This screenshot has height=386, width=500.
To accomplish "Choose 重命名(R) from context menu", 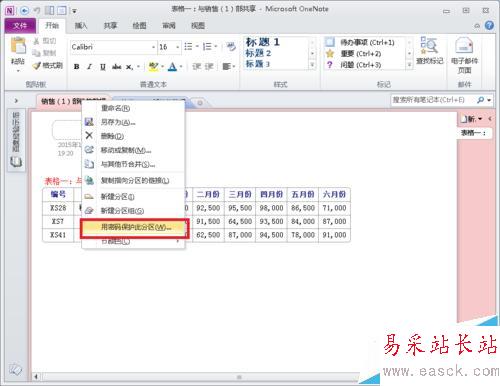I will pos(133,108).
